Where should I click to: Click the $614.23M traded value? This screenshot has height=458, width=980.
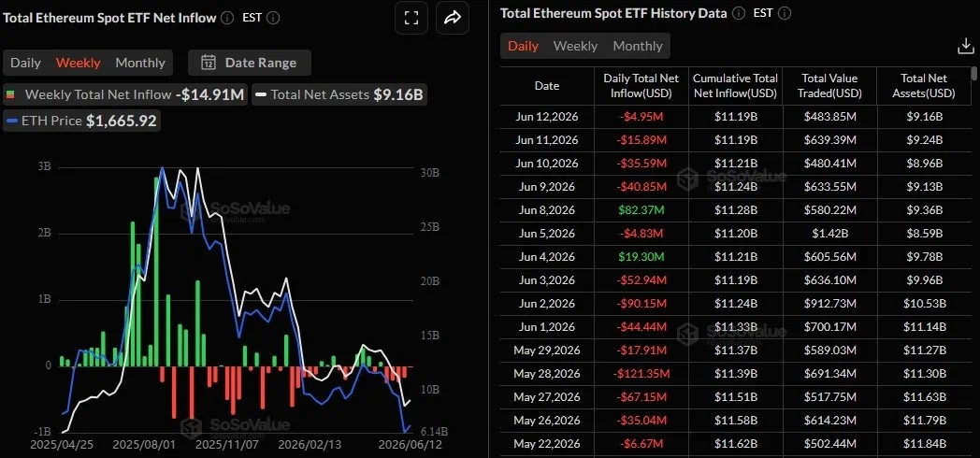[x=829, y=421]
